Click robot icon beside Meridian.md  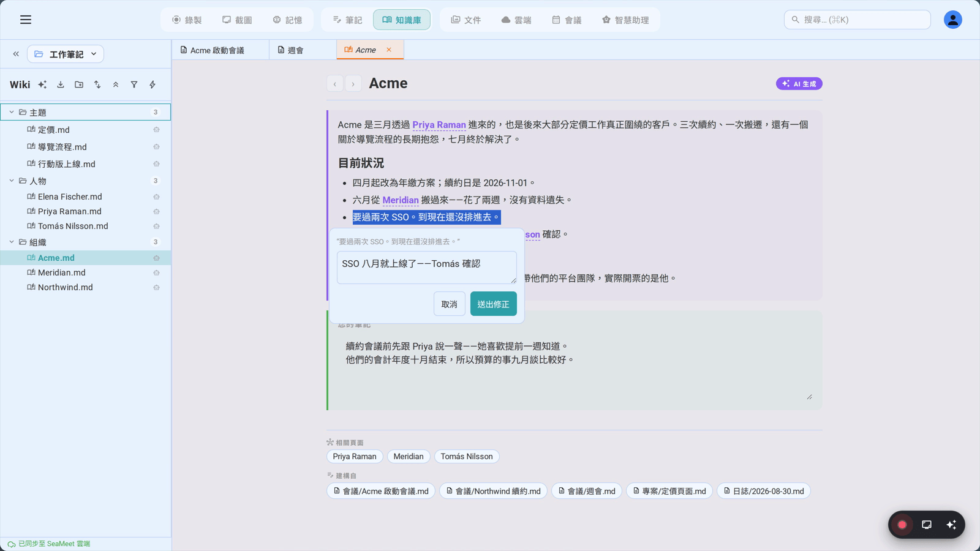click(156, 273)
